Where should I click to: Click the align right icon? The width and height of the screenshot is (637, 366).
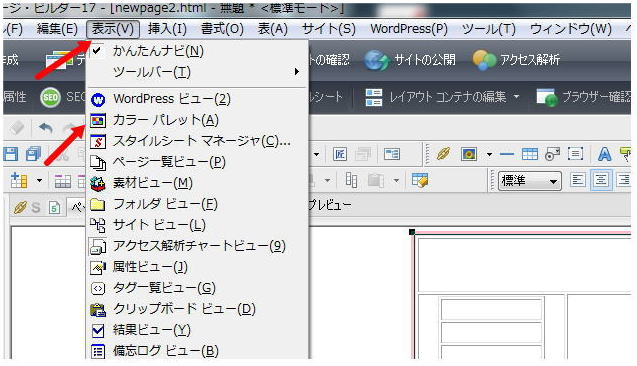(624, 180)
